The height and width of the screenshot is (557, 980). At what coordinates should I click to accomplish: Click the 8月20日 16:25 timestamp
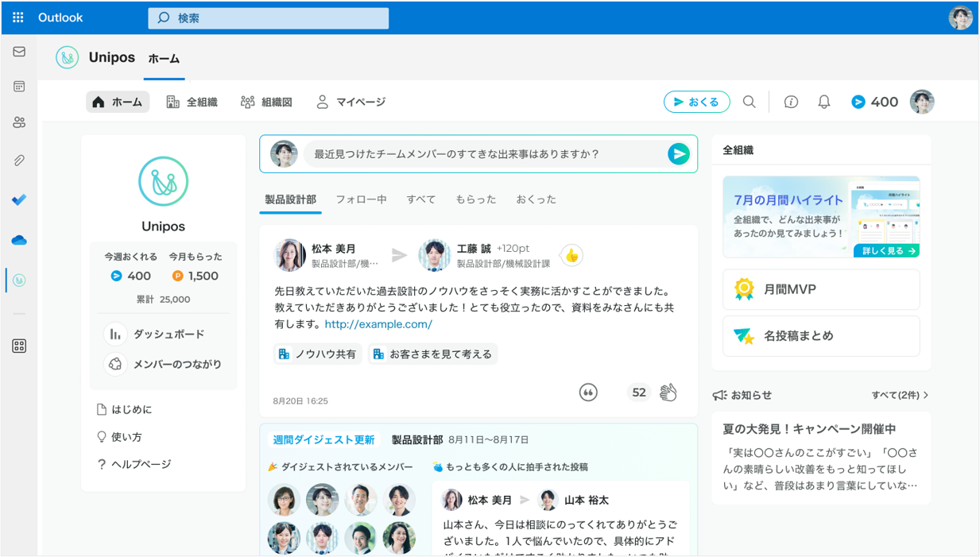(300, 401)
